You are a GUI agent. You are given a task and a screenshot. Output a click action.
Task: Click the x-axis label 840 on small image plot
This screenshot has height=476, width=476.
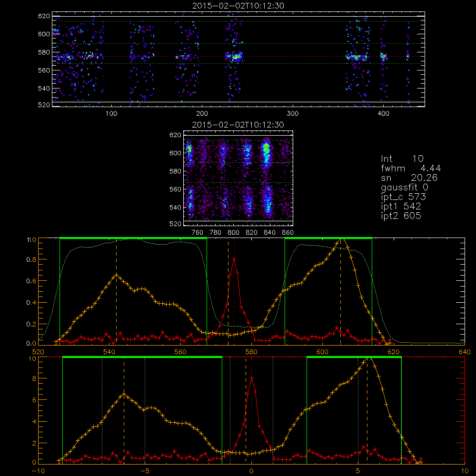269,233
